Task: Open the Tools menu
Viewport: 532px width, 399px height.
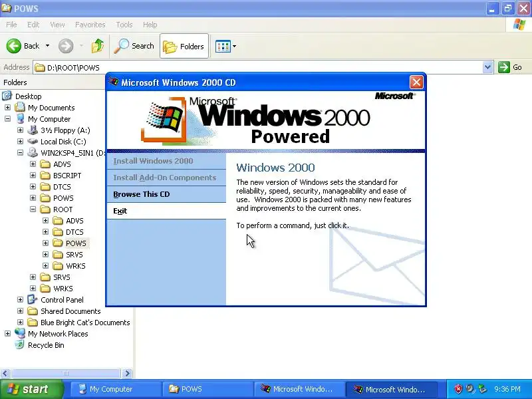Action: pos(124,25)
